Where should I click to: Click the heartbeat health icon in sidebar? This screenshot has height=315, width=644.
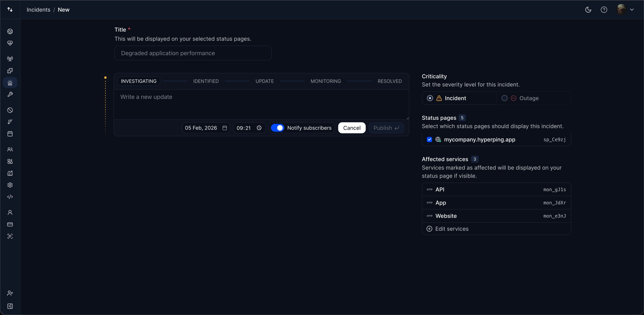10,43
